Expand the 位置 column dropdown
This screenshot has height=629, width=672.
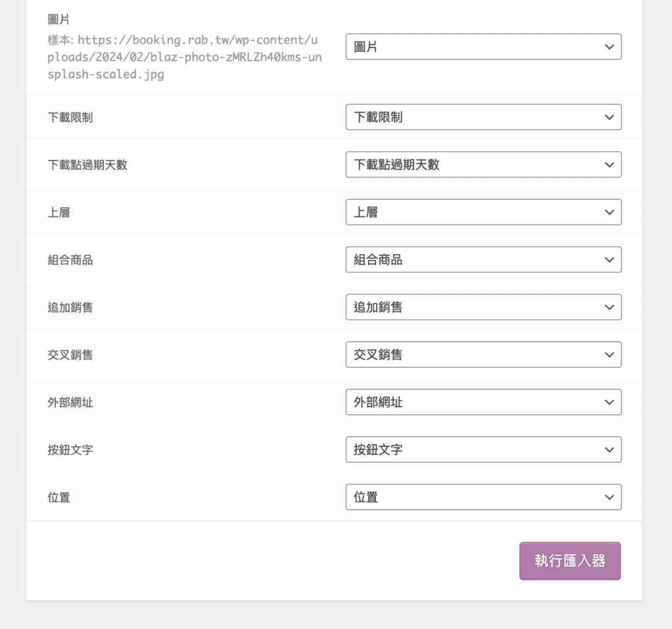click(x=484, y=497)
